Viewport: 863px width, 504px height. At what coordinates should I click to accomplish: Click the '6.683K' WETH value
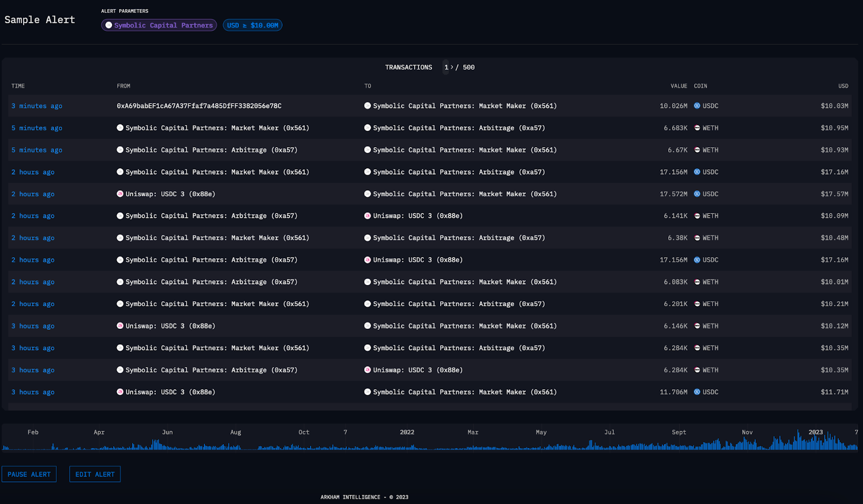click(x=676, y=128)
